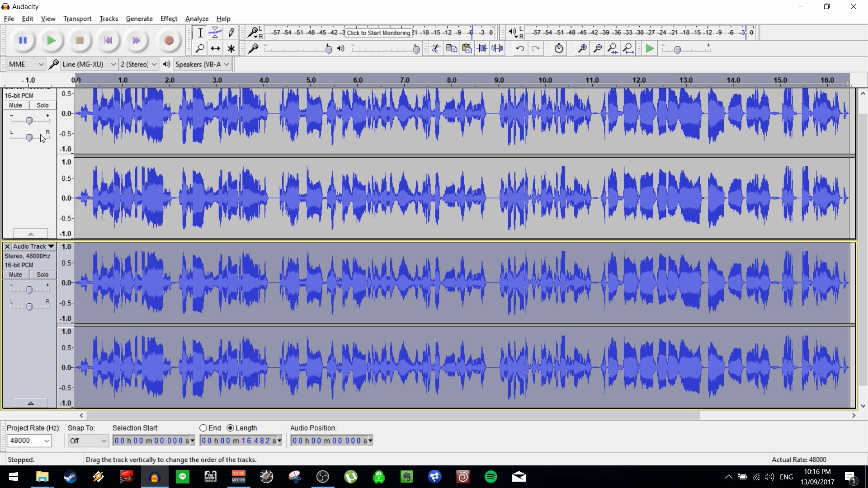Image resolution: width=868 pixels, height=488 pixels.
Task: Start recording with the red Record button
Action: tap(169, 41)
